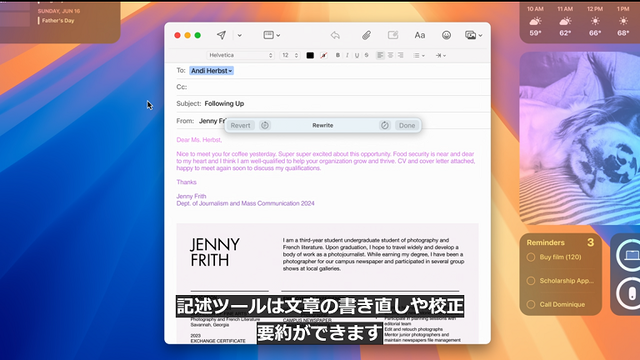Screen dimensions: 640x360
Task: Check off the Buy film (120) reminder
Action: (531, 257)
